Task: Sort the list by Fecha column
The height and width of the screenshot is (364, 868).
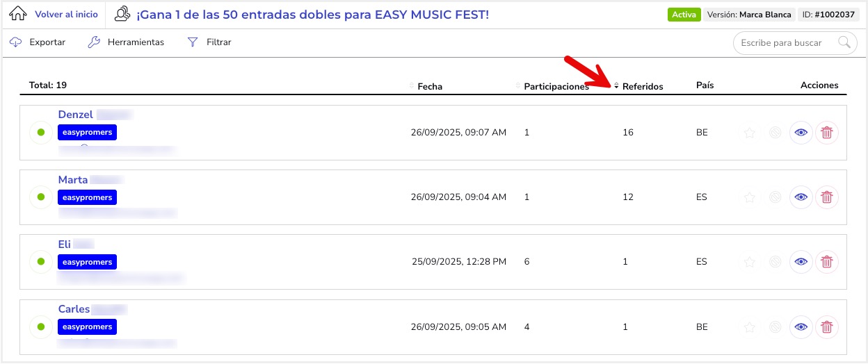Action: pos(429,87)
